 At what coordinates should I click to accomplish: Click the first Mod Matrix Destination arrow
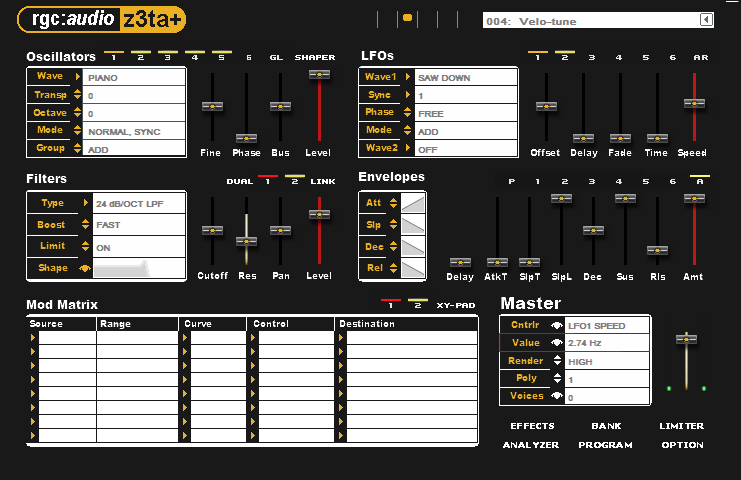[x=341, y=337]
